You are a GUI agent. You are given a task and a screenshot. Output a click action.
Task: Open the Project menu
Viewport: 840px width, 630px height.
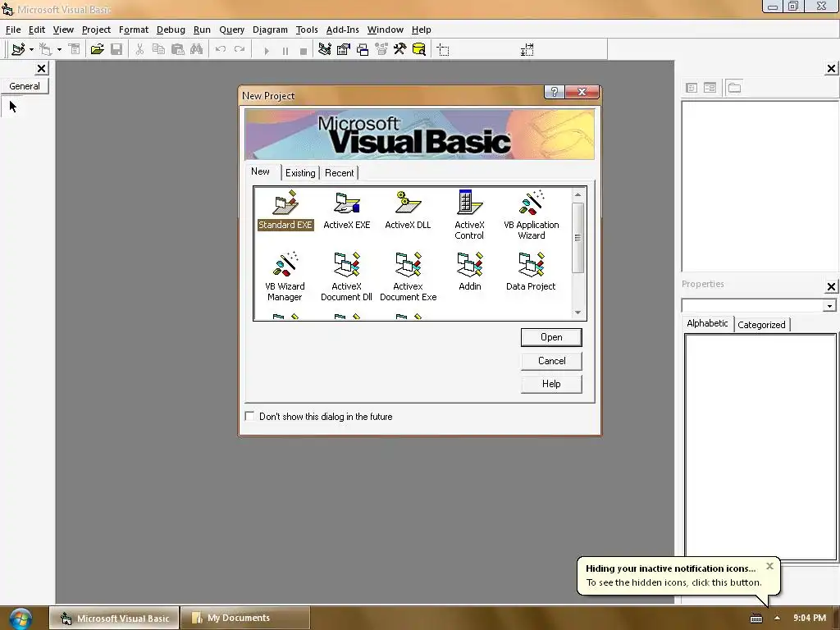[x=96, y=30]
